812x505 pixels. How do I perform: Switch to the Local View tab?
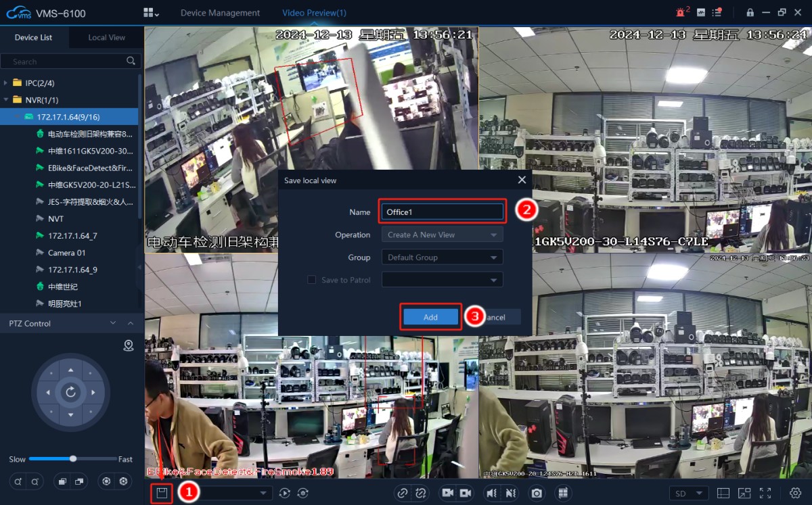pos(106,38)
